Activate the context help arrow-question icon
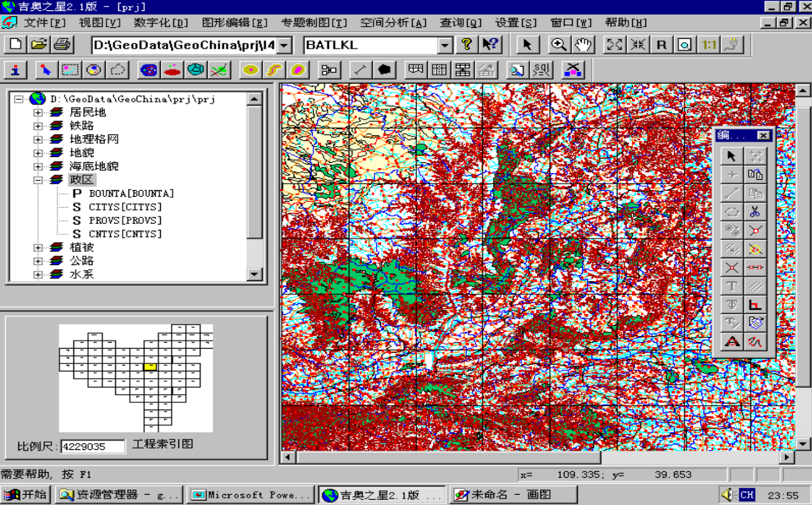This screenshot has height=505, width=812. 490,45
